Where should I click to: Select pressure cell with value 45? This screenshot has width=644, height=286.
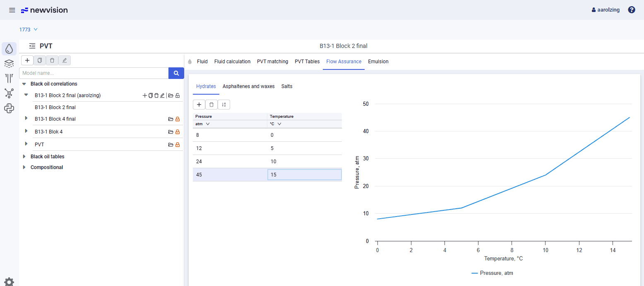[230, 175]
